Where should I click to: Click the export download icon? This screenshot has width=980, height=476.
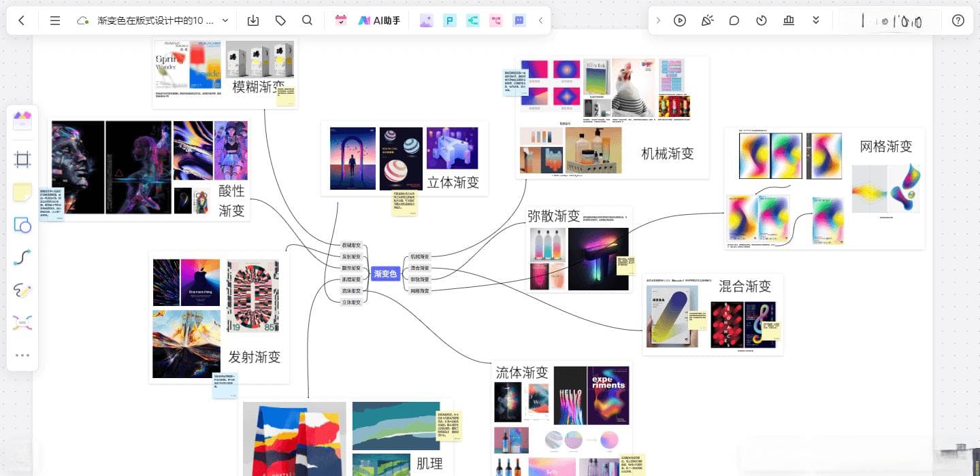pyautogui.click(x=253, y=20)
